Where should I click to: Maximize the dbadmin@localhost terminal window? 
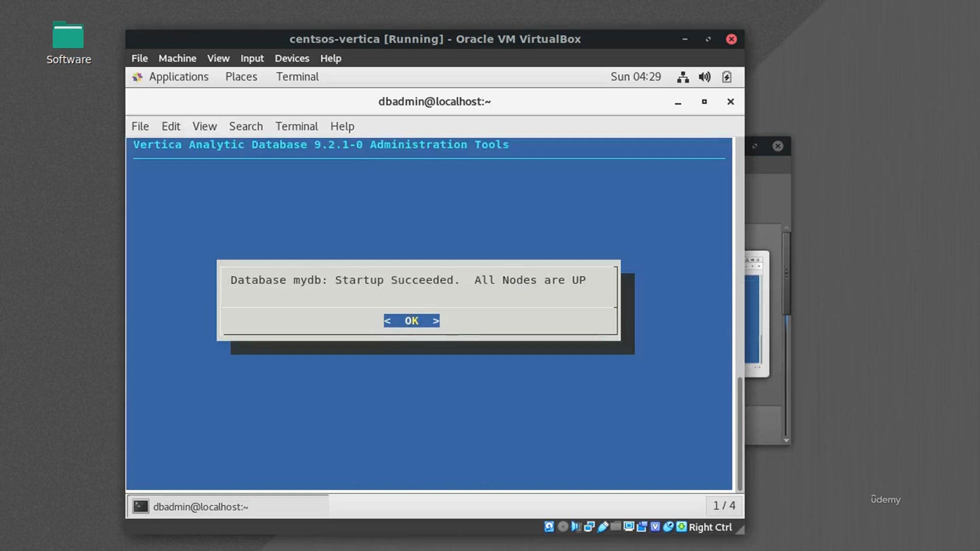[704, 102]
